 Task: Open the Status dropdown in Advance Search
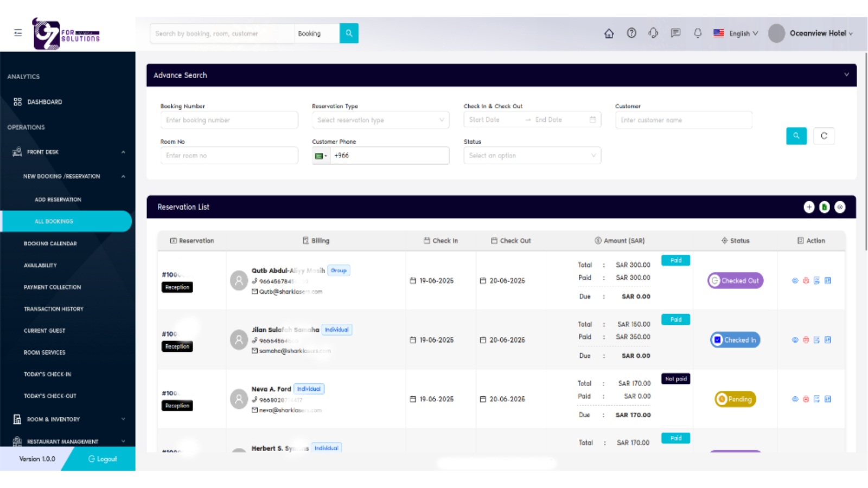[532, 155]
